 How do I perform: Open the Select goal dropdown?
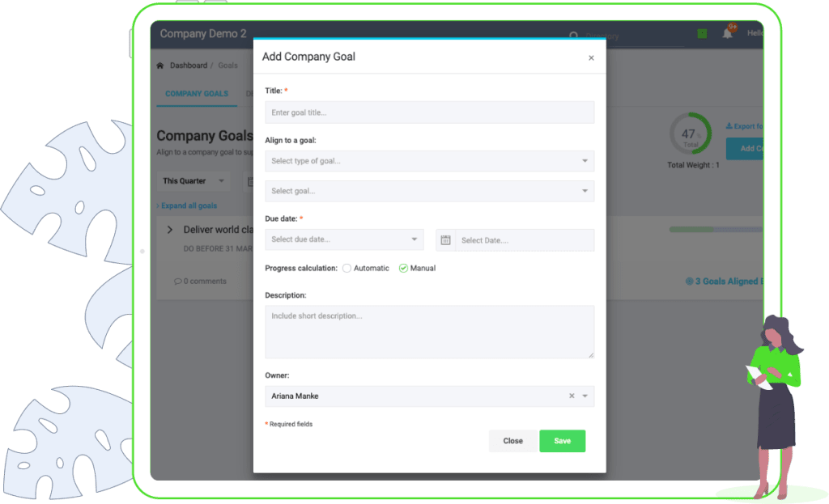click(429, 191)
